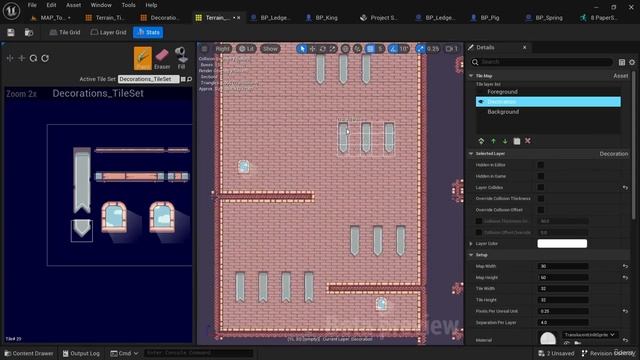Viewport: 640px width, 360px height.
Task: Toggle scale snapping in viewport
Action: pos(420,49)
